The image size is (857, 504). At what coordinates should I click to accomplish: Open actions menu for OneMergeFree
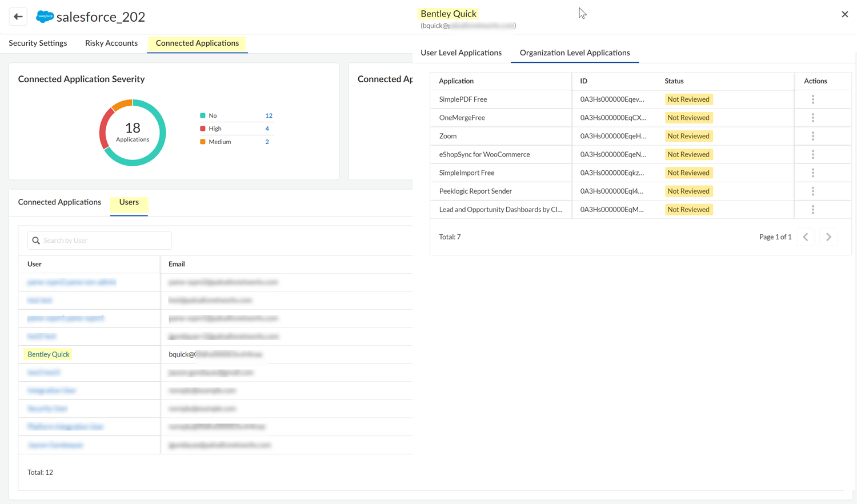(x=812, y=118)
